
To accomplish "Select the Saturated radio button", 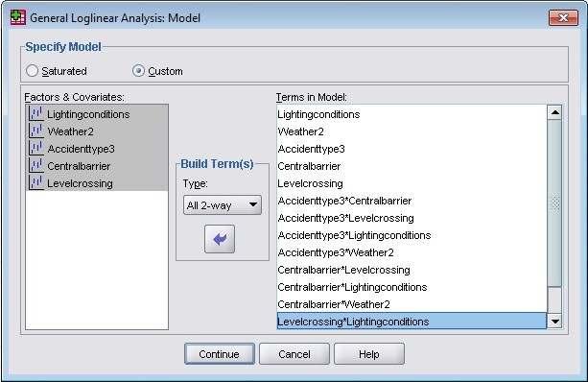I will 32,71.
